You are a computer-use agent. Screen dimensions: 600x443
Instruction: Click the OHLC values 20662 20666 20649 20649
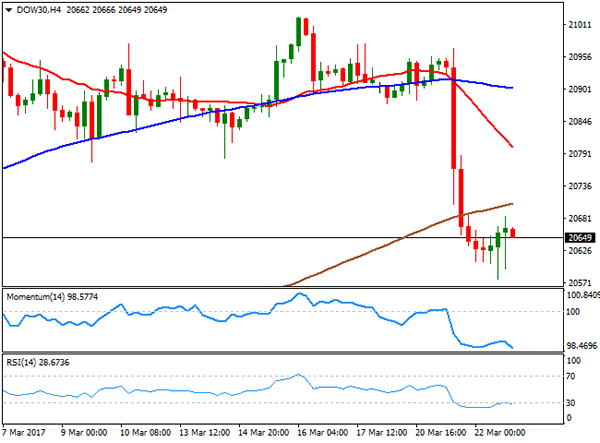[x=117, y=10]
